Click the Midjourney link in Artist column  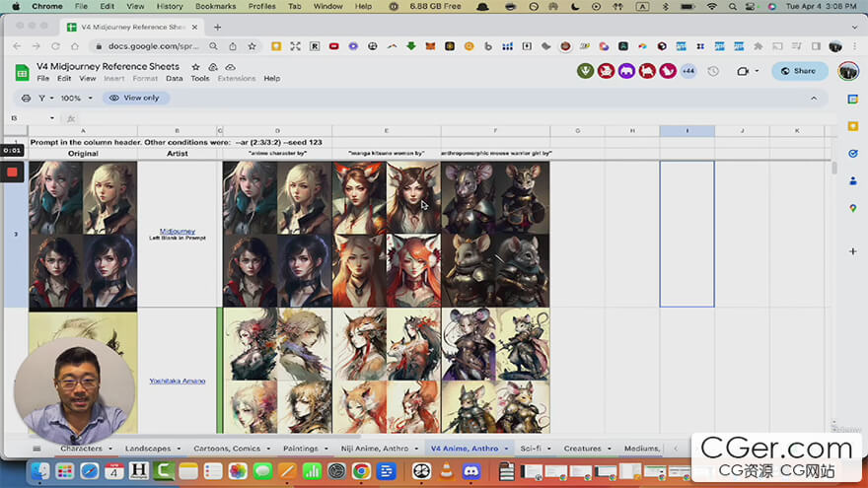point(178,231)
